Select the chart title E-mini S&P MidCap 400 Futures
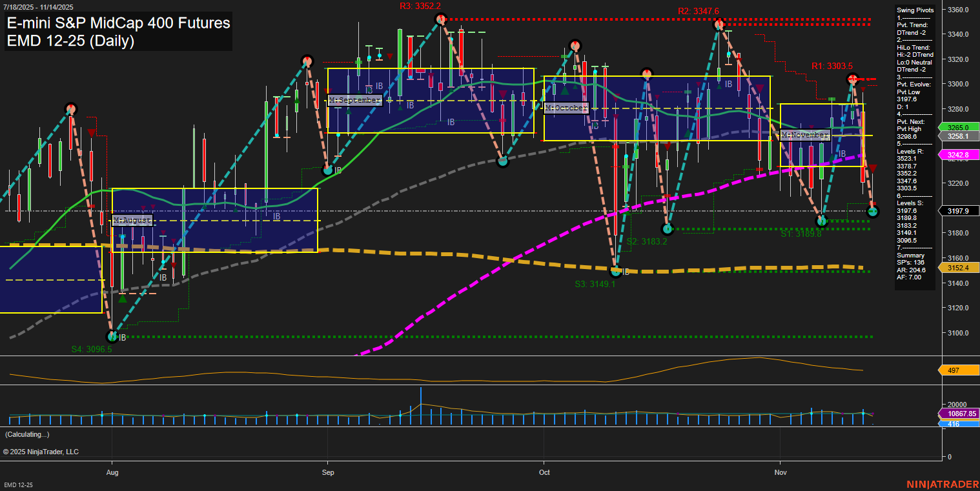The height and width of the screenshot is (491, 980). point(118,23)
